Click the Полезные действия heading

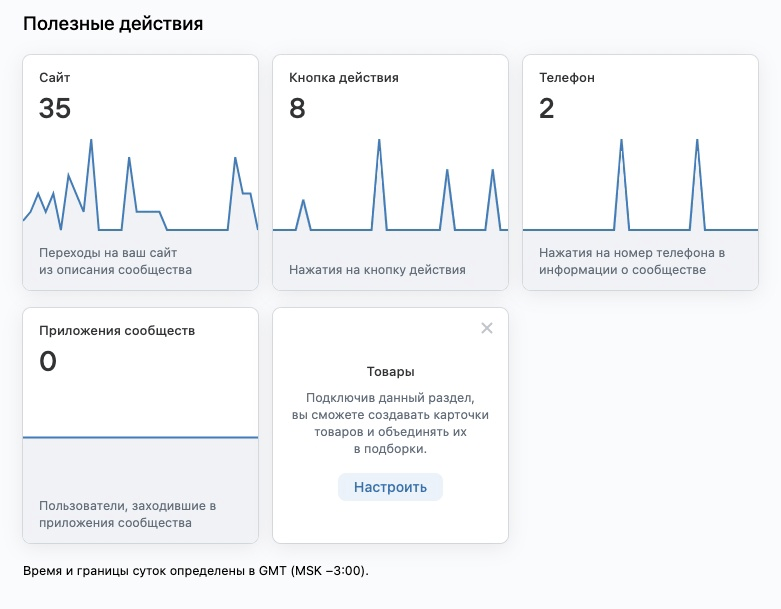click(113, 23)
